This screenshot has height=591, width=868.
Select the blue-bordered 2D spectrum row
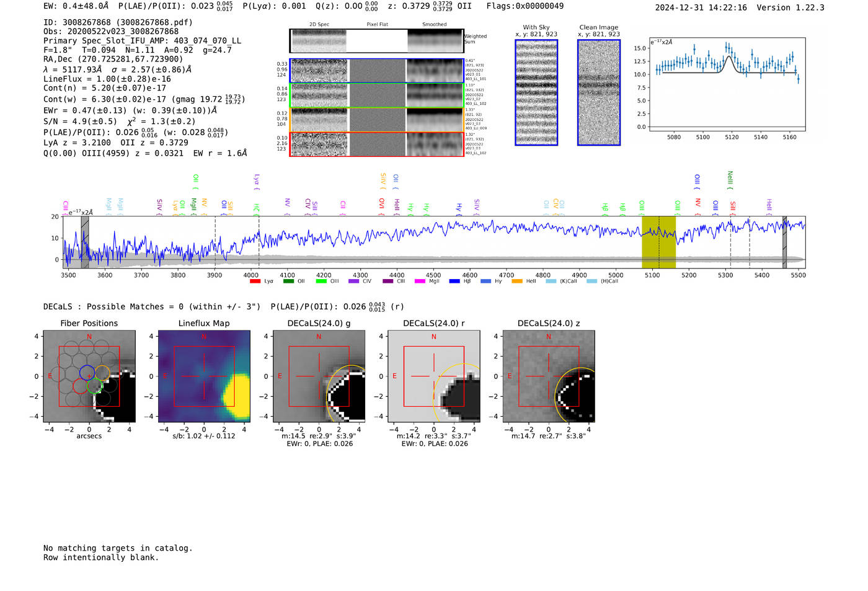coord(376,71)
